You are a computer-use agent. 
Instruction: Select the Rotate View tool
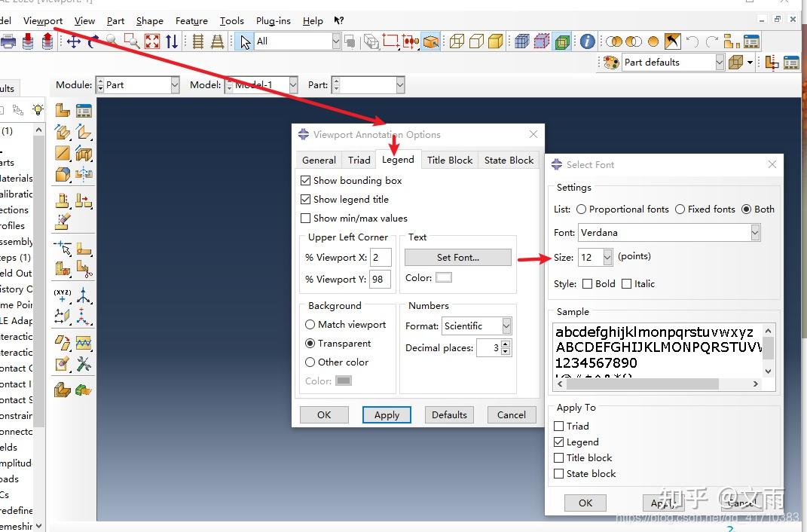coord(92,41)
